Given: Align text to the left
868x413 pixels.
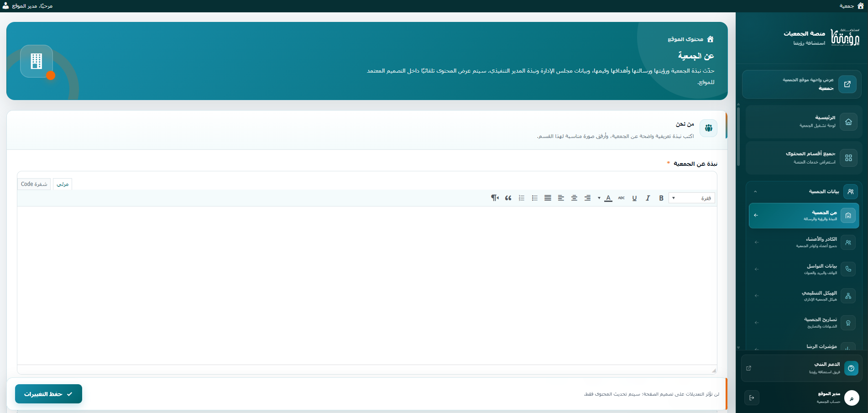Looking at the screenshot, I should pyautogui.click(x=561, y=198).
